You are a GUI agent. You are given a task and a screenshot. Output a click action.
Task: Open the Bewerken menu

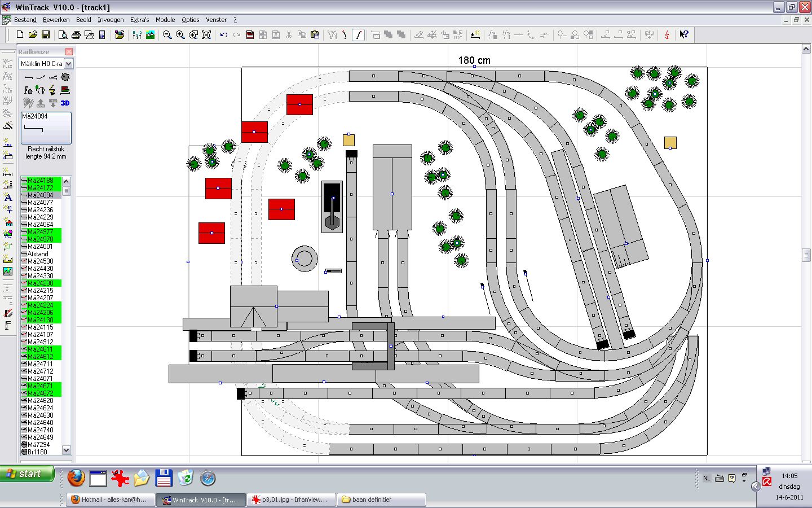[56, 20]
